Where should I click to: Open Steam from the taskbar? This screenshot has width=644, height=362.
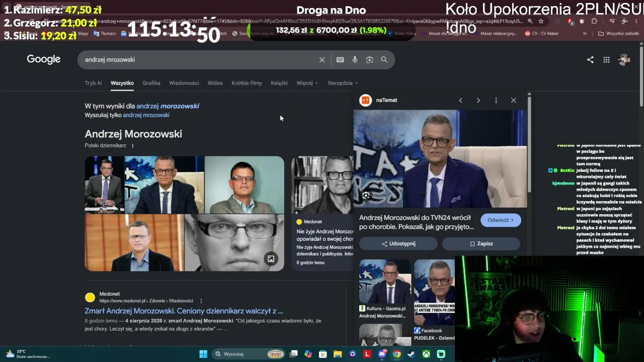click(x=412, y=354)
